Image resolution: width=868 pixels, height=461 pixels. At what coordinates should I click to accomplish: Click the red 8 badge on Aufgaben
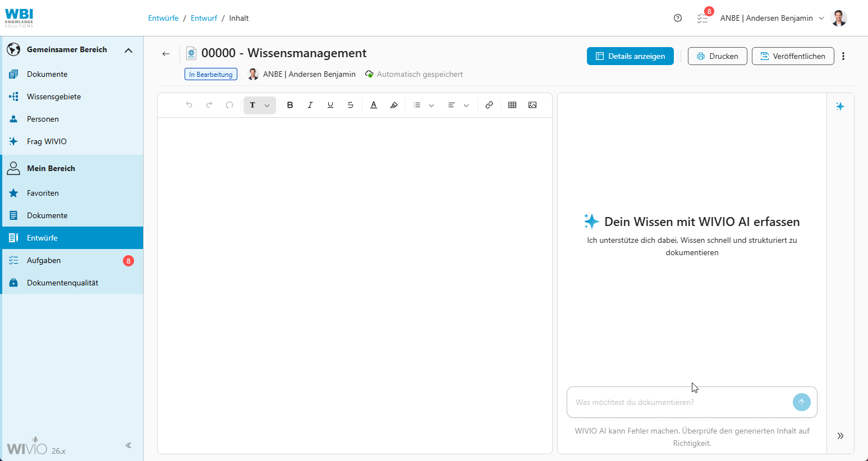click(x=128, y=261)
